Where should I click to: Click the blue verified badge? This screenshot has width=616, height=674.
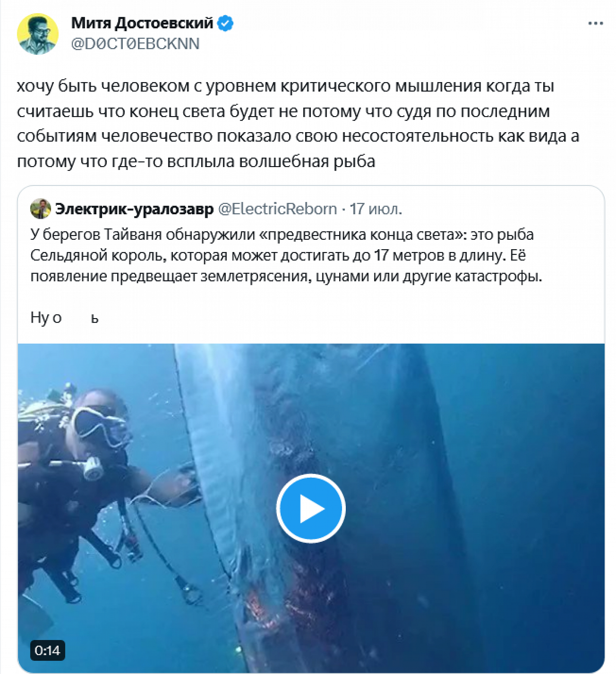225,23
